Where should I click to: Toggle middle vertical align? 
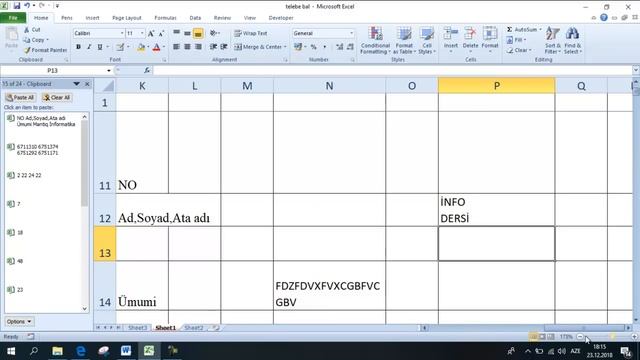coord(187,33)
